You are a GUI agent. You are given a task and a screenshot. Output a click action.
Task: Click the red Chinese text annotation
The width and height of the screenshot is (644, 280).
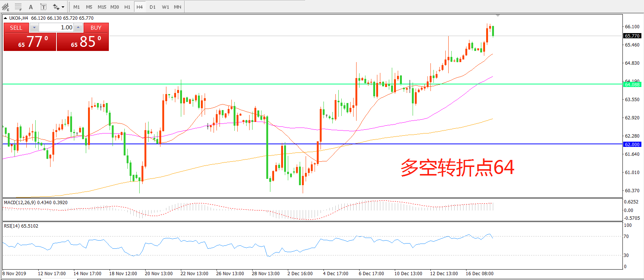tap(457, 168)
